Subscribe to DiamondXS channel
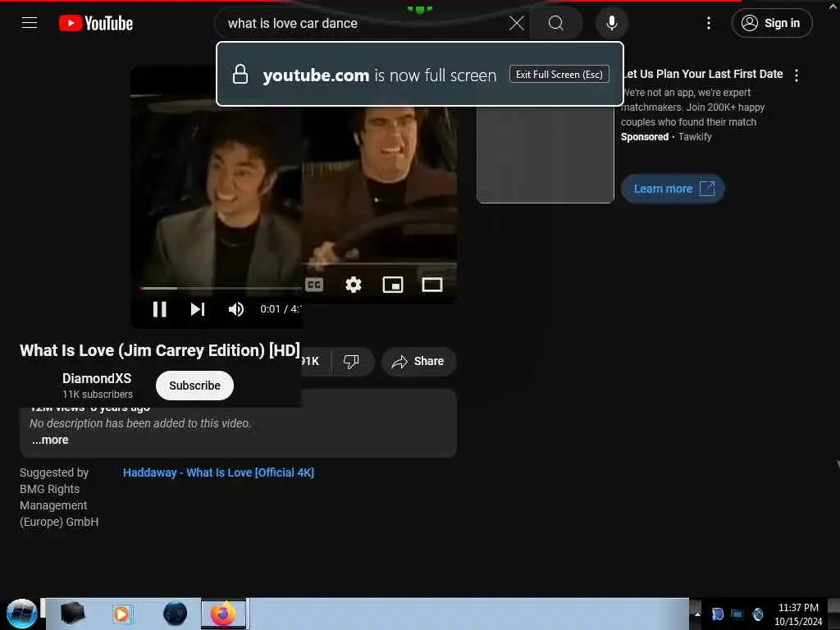840x630 pixels. coord(194,386)
